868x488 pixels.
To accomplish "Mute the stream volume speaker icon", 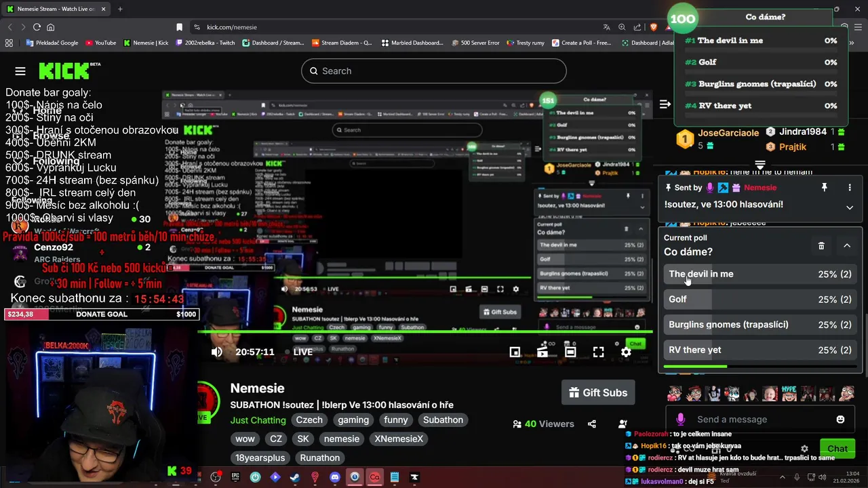I will [217, 352].
